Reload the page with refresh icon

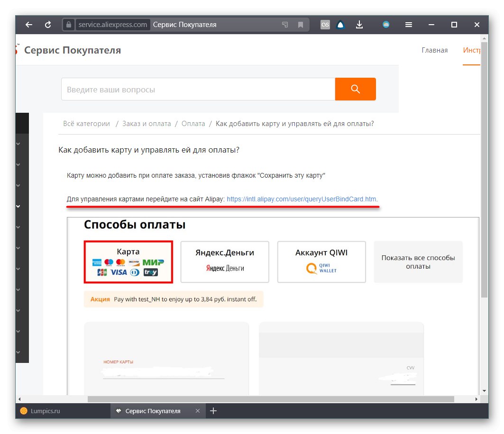tap(48, 25)
